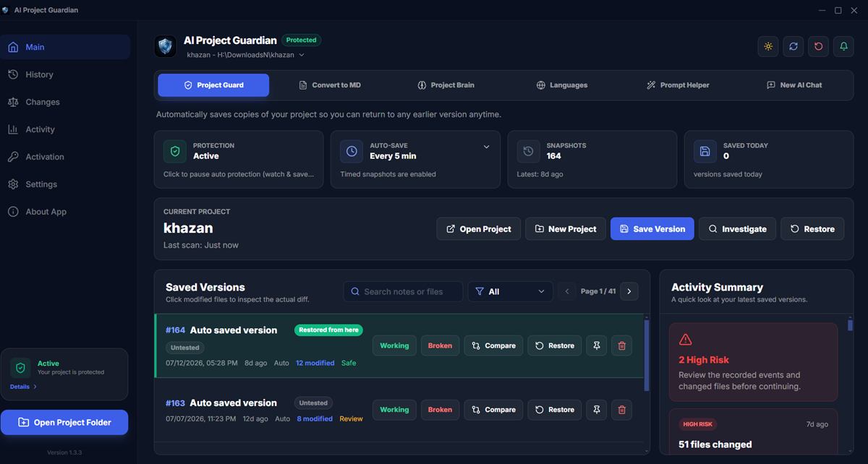Click the Snapshots history icon
Image resolution: width=868 pixels, height=464 pixels.
528,151
